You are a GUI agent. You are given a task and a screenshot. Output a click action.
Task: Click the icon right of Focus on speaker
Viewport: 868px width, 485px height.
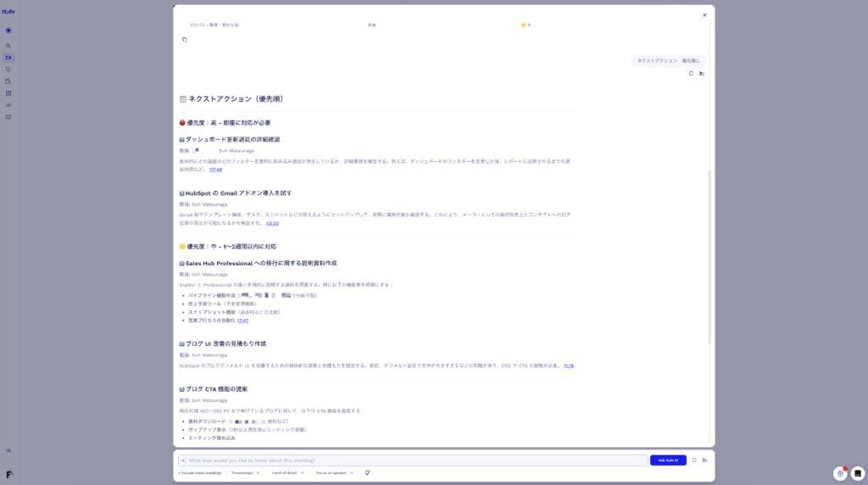pyautogui.click(x=367, y=472)
